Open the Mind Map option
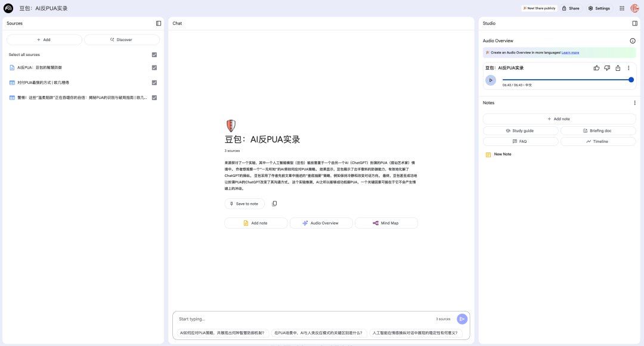Screen dimensions: 644x346 386,223
